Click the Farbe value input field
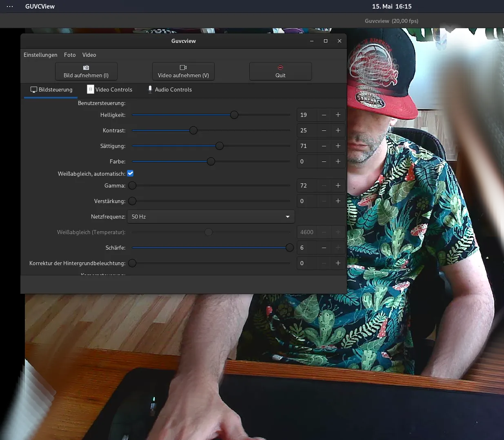The image size is (504, 440). [307, 161]
